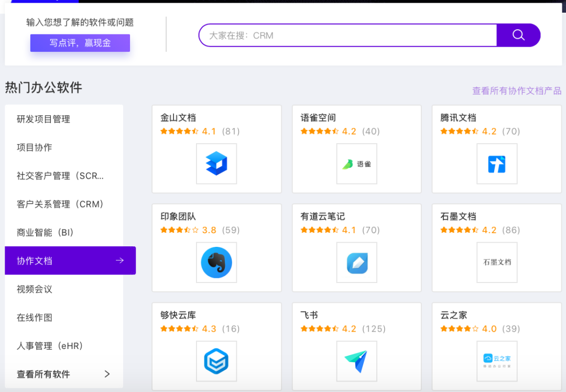The height and width of the screenshot is (392, 566).
Task: Open the 腾讯文档 product title
Action: (458, 118)
